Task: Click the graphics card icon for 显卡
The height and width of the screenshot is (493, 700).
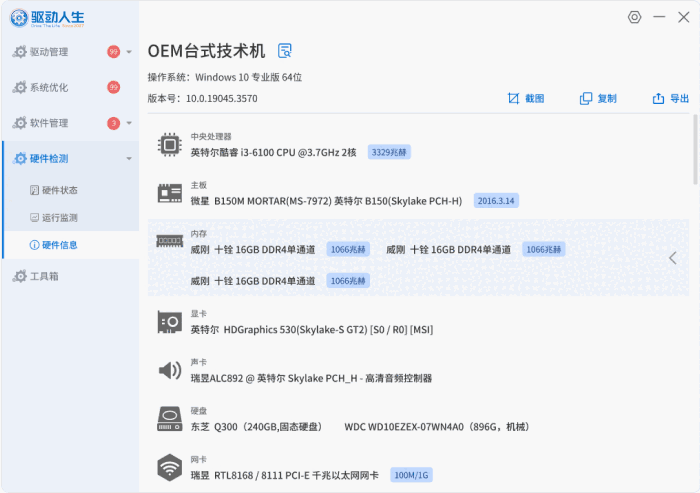Action: (170, 322)
